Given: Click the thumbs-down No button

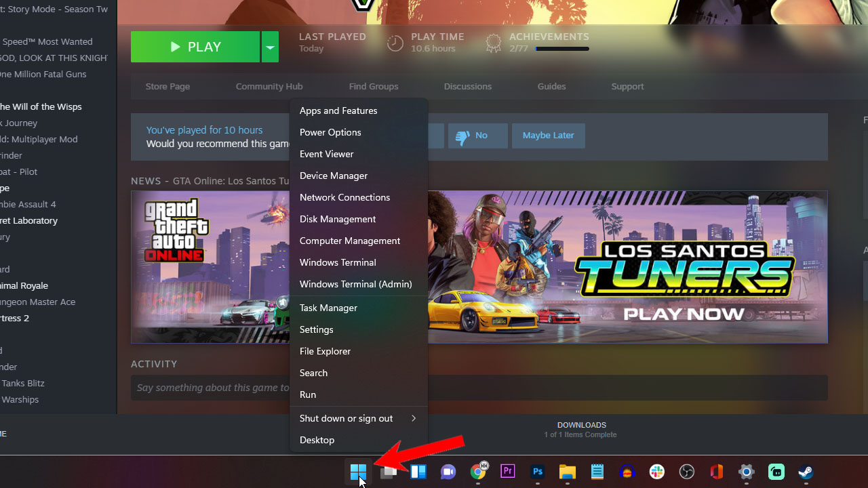Looking at the screenshot, I should [477, 136].
